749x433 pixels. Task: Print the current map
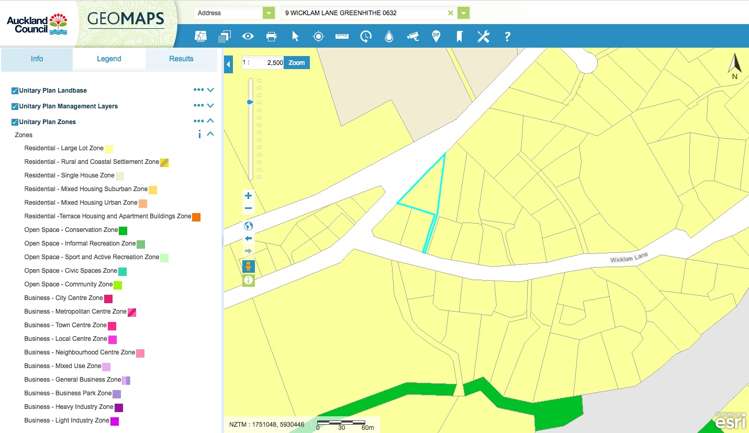click(x=271, y=36)
